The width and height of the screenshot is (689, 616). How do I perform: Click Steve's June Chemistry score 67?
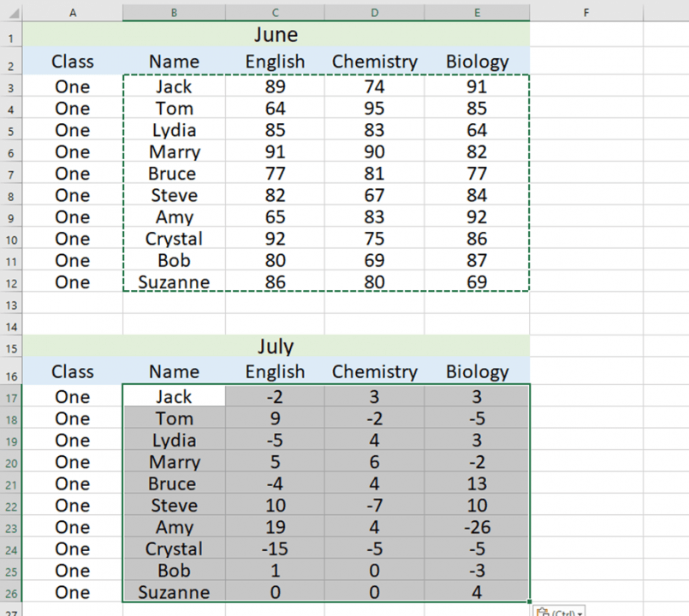click(374, 195)
